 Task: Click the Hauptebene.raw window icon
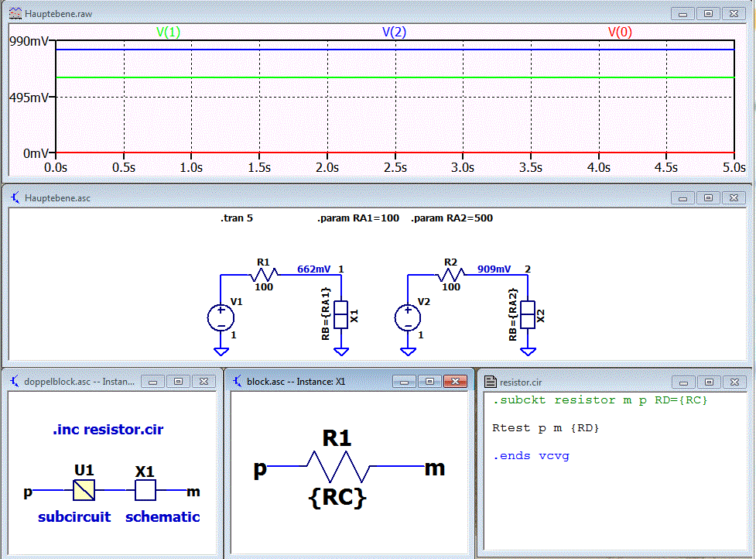pyautogui.click(x=15, y=13)
